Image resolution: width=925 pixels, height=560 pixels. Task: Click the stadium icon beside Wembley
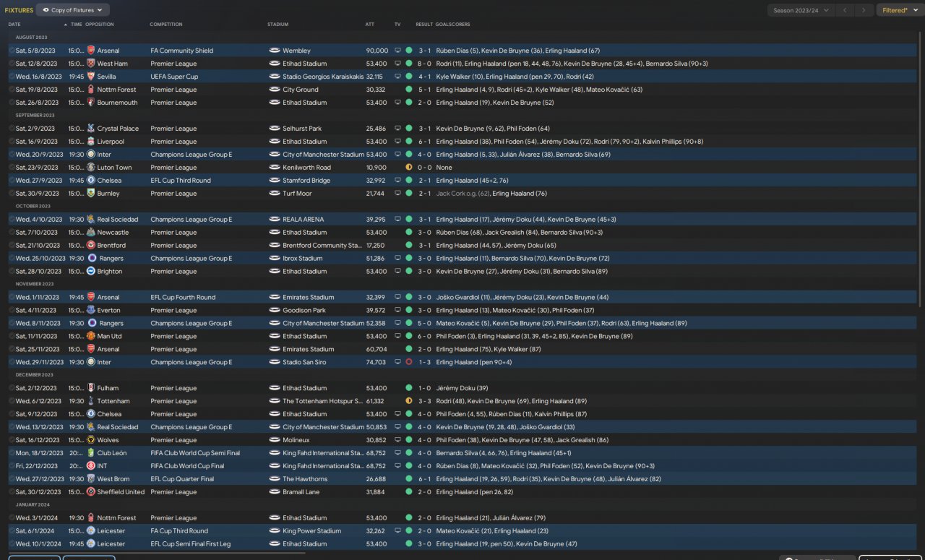[x=274, y=51]
